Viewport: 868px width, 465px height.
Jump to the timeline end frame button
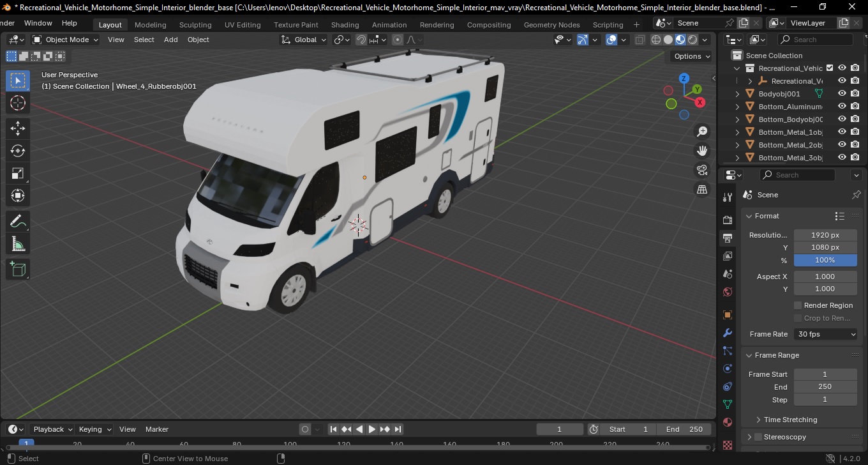(398, 429)
